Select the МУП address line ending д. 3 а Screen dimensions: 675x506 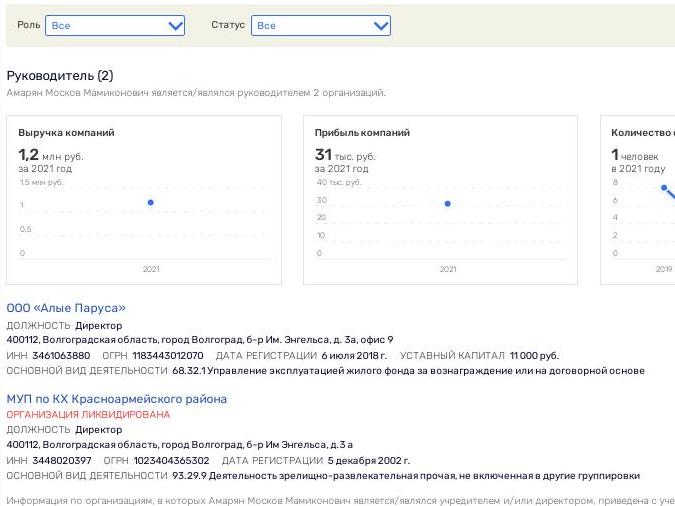pyautogui.click(x=180, y=445)
